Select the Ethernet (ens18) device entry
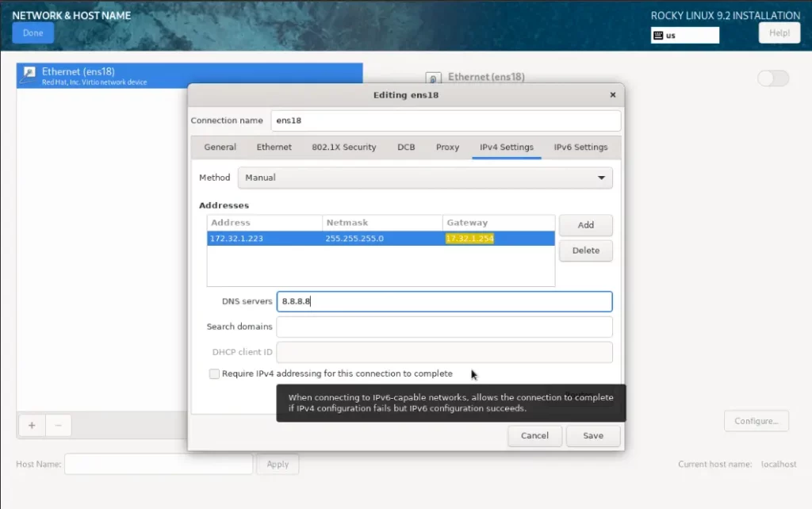Viewport: 812px width, 509px height. click(190, 75)
